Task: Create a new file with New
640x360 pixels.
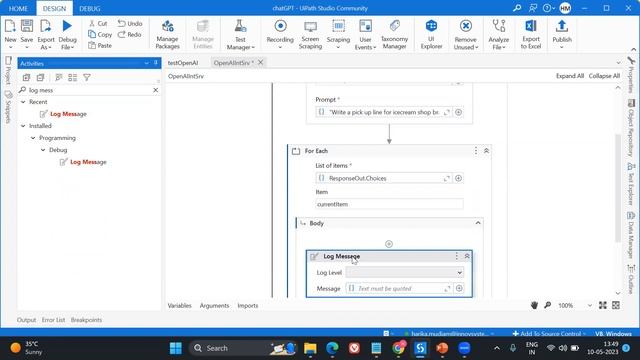Action: (x=10, y=34)
